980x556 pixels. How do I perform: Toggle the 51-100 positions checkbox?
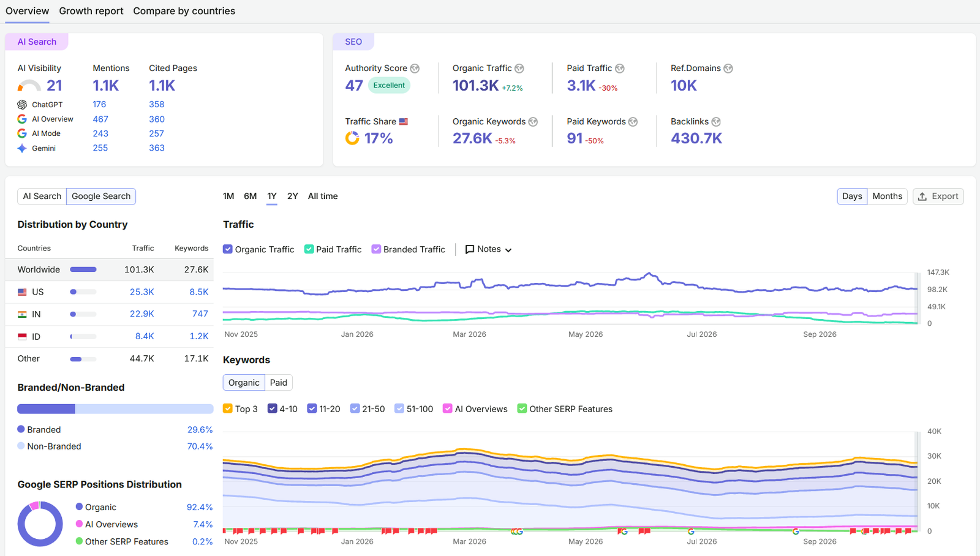point(399,408)
